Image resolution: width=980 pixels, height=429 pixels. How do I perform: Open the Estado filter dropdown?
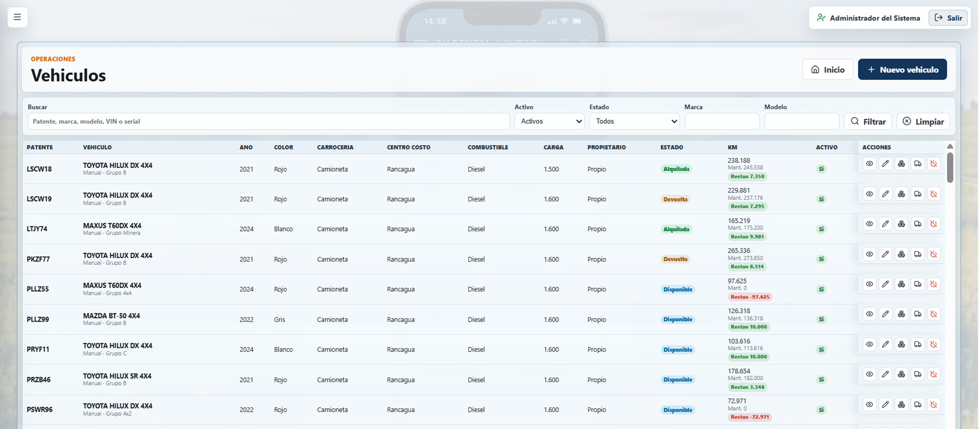click(x=635, y=121)
